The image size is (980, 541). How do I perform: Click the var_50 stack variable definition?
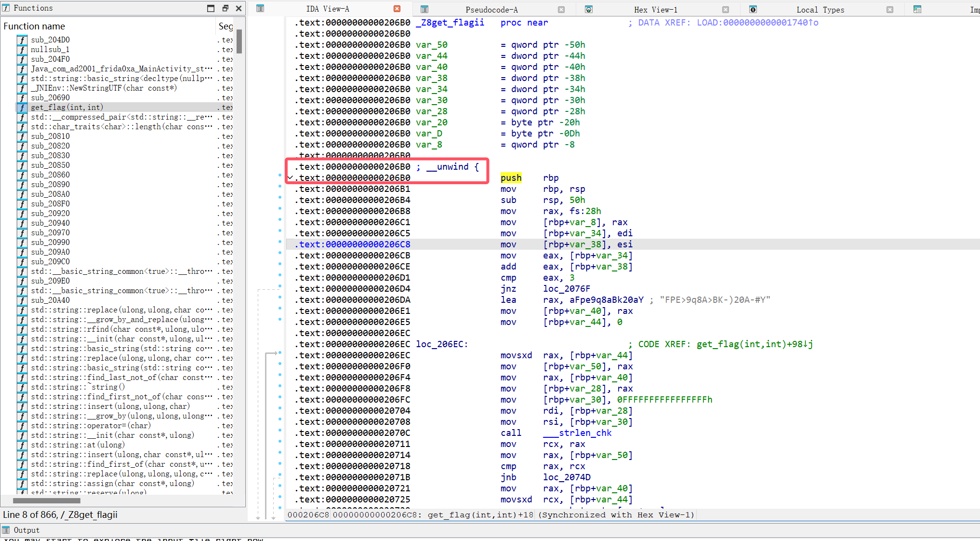(x=432, y=45)
